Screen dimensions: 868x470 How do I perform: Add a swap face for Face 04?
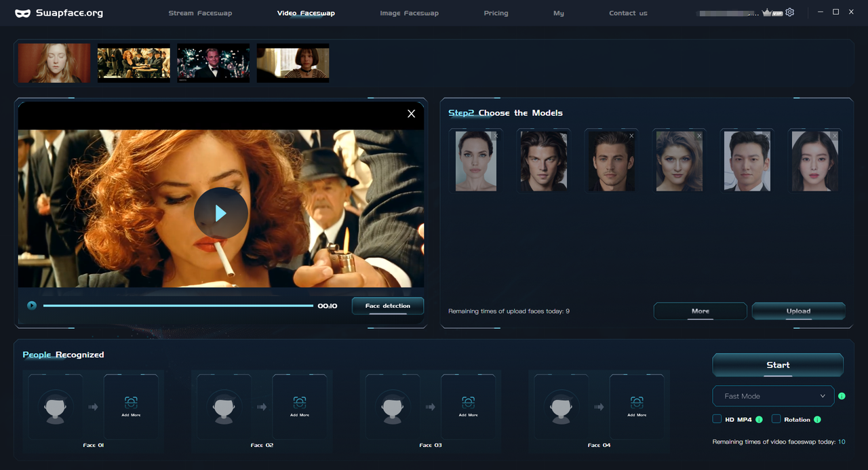637,406
